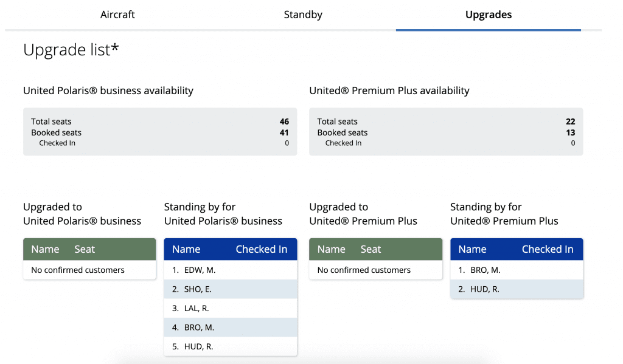Screen dimensions: 623x364
Task: Click Polaris total seats value 46
Action: point(284,122)
